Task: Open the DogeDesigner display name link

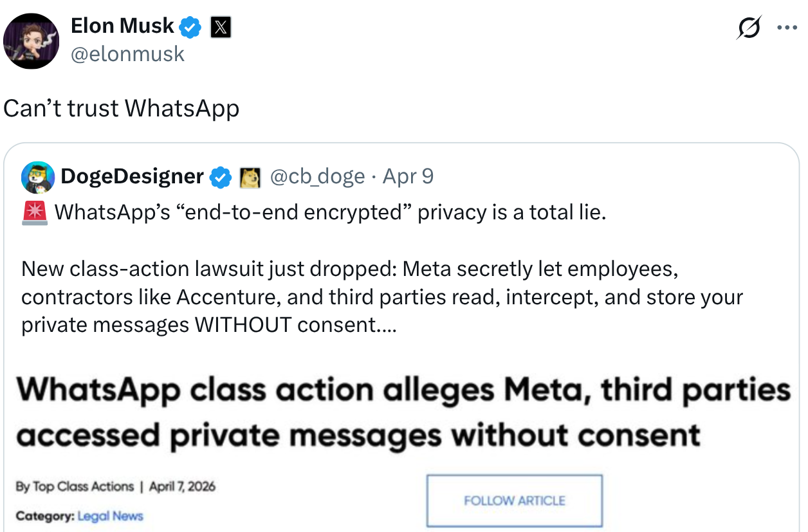Action: 132,176
